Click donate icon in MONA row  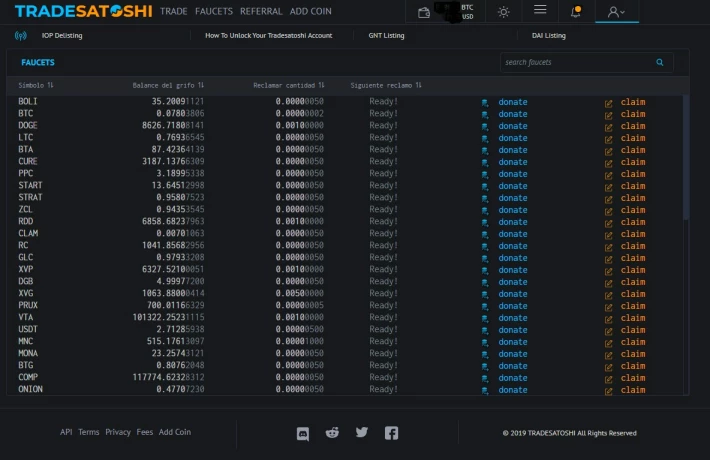(x=485, y=355)
